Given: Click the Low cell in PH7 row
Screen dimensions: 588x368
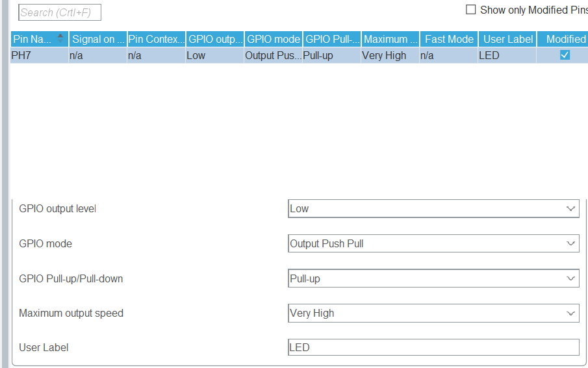Looking at the screenshot, I should tap(215, 55).
